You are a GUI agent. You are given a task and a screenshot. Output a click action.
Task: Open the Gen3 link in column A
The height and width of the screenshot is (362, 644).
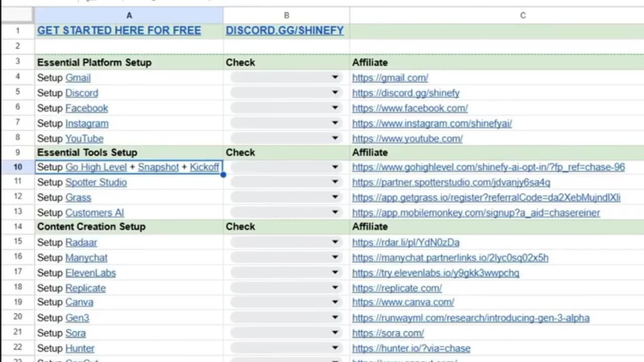(x=77, y=317)
